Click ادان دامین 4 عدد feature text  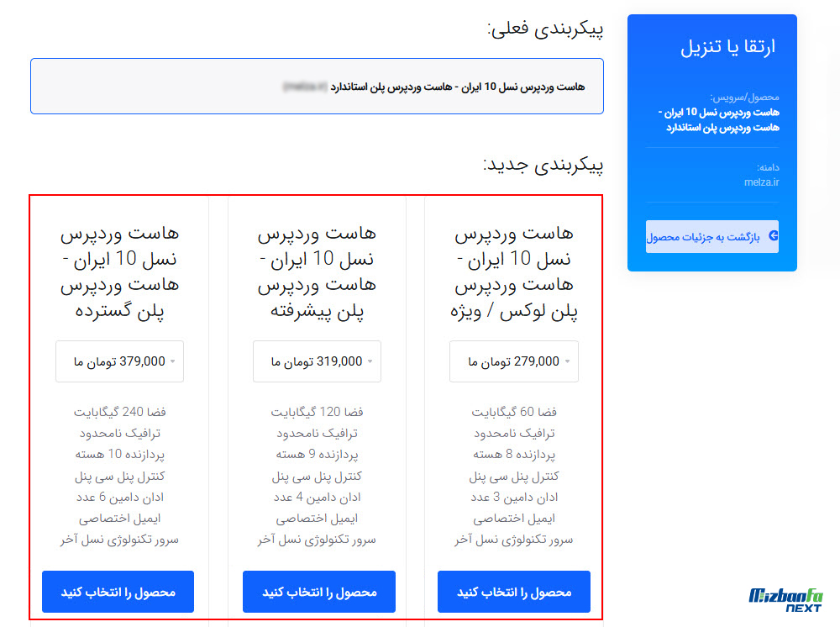click(317, 498)
